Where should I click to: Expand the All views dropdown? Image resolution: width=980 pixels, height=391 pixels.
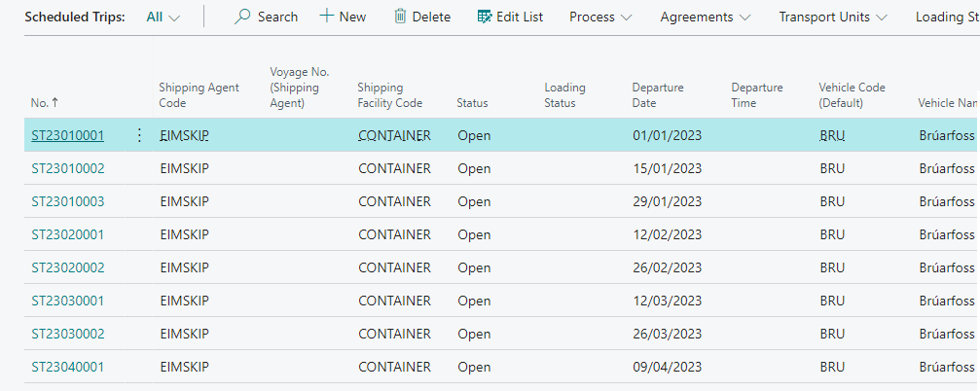pos(163,18)
